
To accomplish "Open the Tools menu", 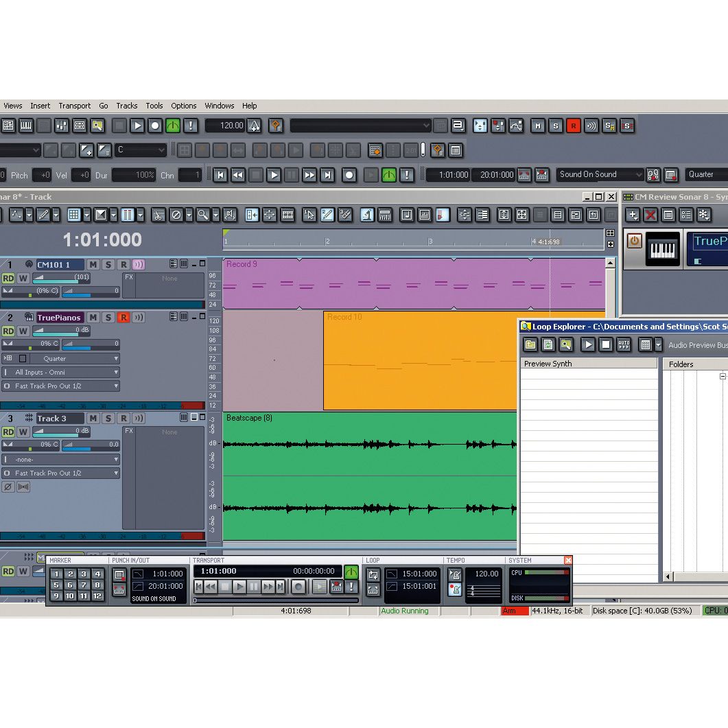I will coord(154,106).
